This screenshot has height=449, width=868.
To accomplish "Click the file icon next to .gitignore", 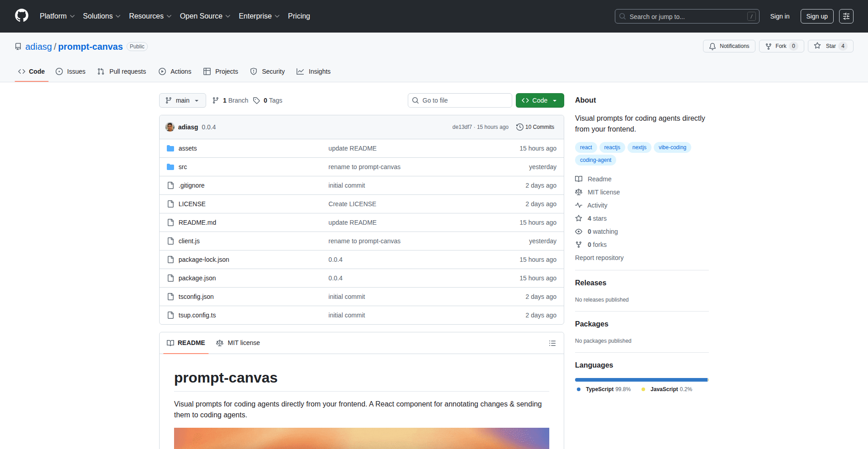I will coord(170,185).
